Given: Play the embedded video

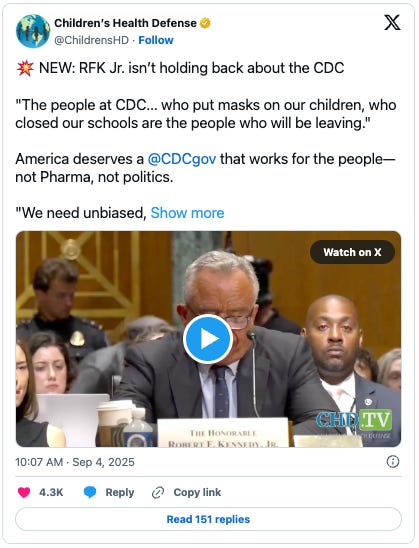Looking at the screenshot, I should [208, 339].
